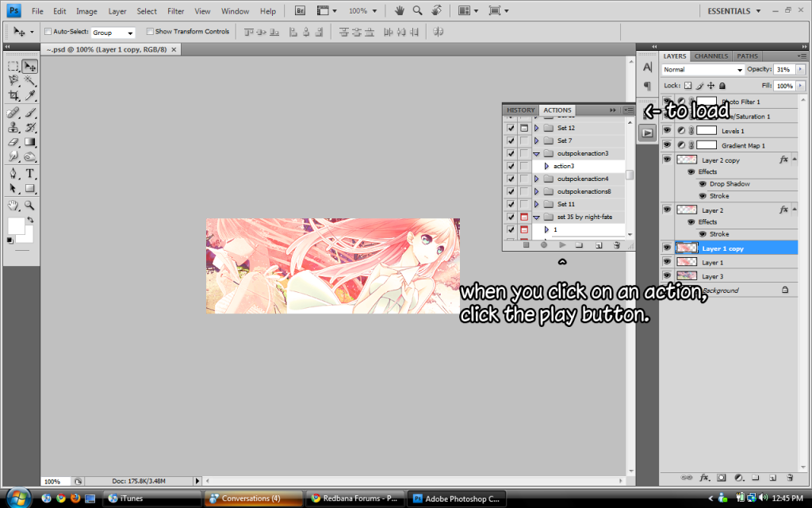
Task: Open the Auto-Select Group dropdown
Action: [113, 33]
